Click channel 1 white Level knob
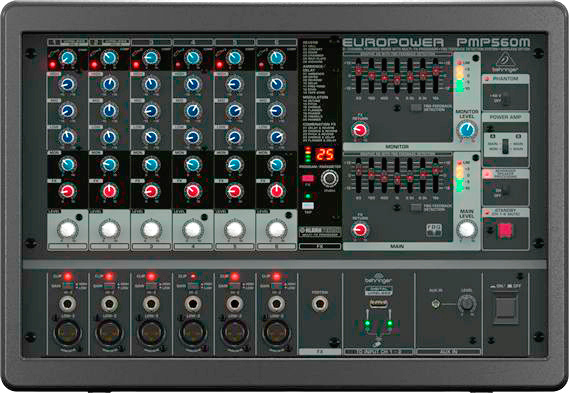This screenshot has height=393, width=569. (67, 230)
